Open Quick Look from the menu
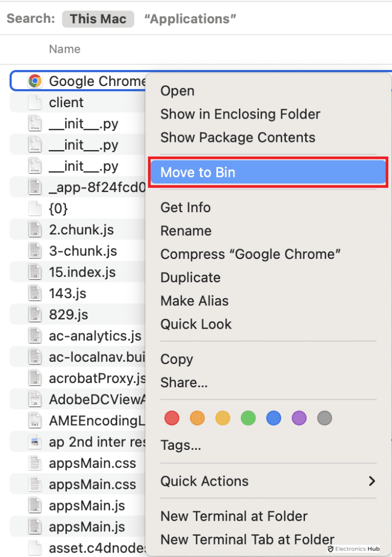 pos(196,324)
